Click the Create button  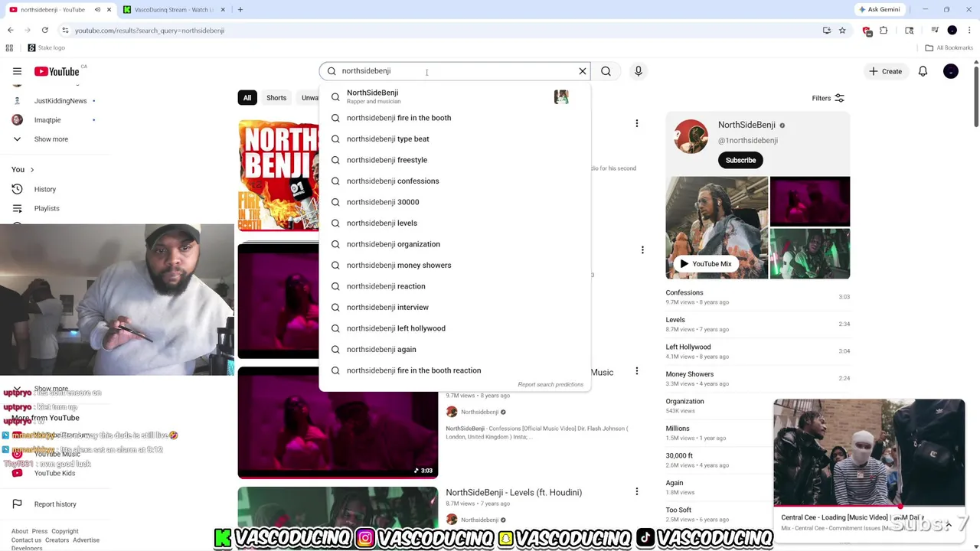(885, 71)
